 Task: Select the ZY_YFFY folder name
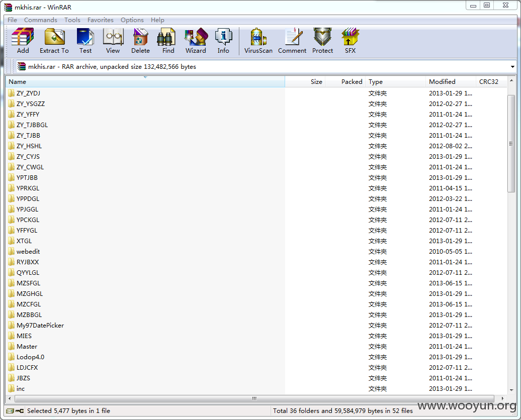pos(28,115)
